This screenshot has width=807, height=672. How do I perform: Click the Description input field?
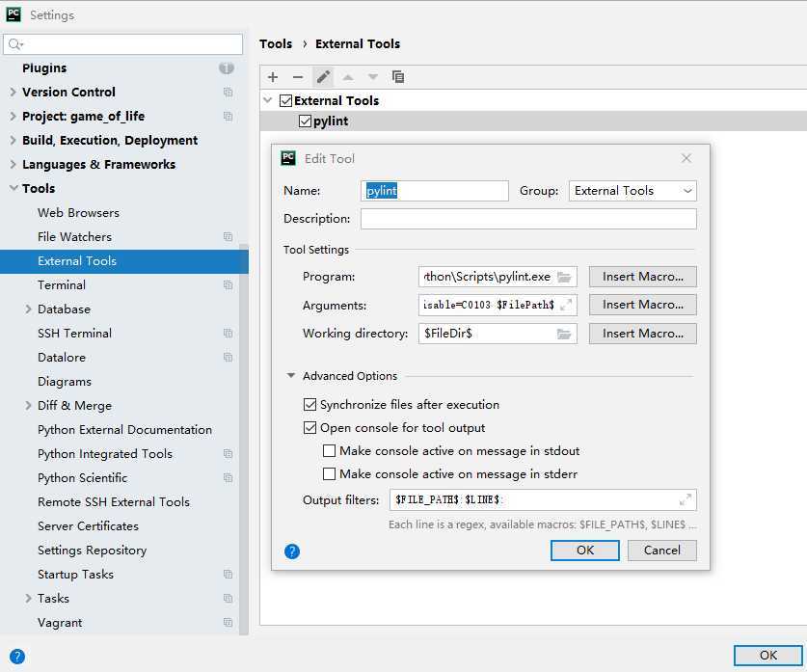coord(528,219)
